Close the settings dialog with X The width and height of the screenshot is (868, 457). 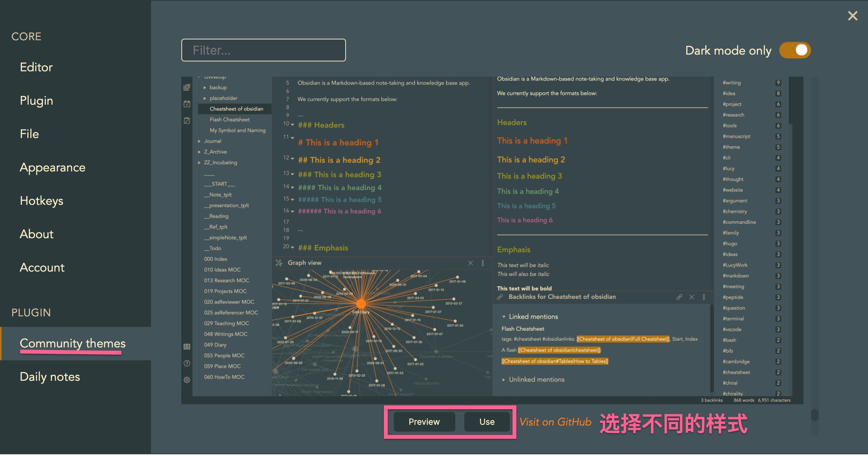tap(852, 16)
